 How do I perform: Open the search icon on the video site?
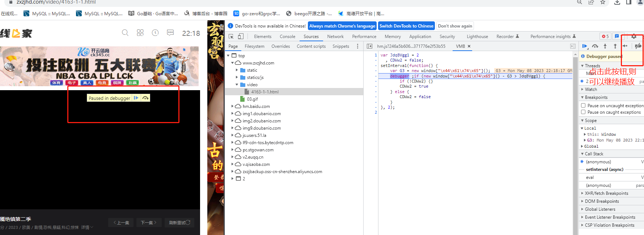point(125,33)
